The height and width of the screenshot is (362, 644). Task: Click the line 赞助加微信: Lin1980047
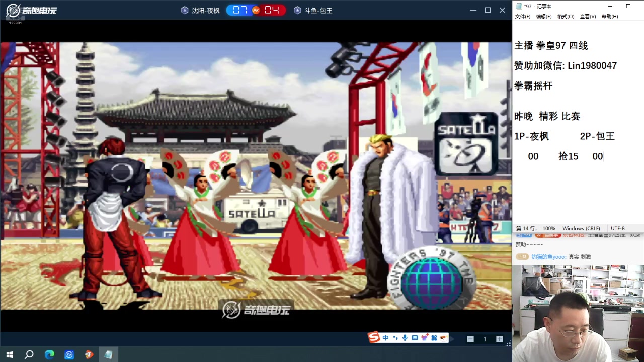[566, 66]
